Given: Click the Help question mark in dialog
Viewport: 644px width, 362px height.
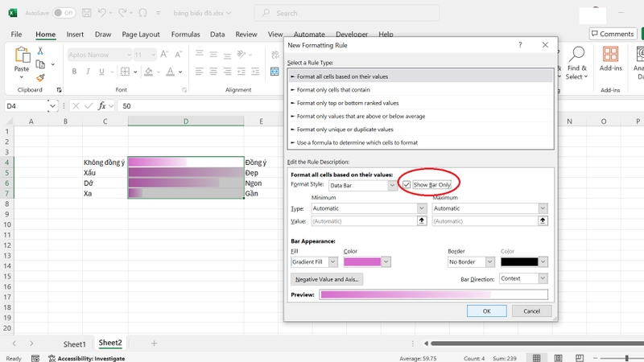Looking at the screenshot, I should pyautogui.click(x=520, y=45).
